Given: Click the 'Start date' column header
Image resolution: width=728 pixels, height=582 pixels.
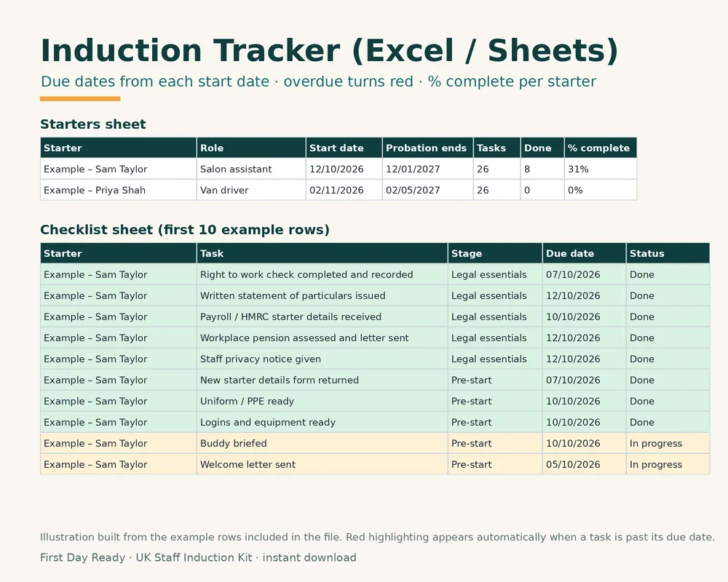Looking at the screenshot, I should (344, 148).
